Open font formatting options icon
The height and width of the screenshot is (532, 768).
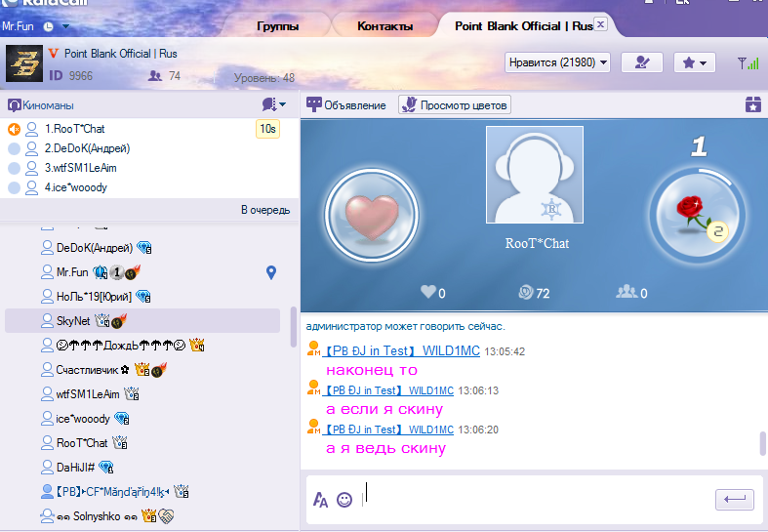(320, 500)
